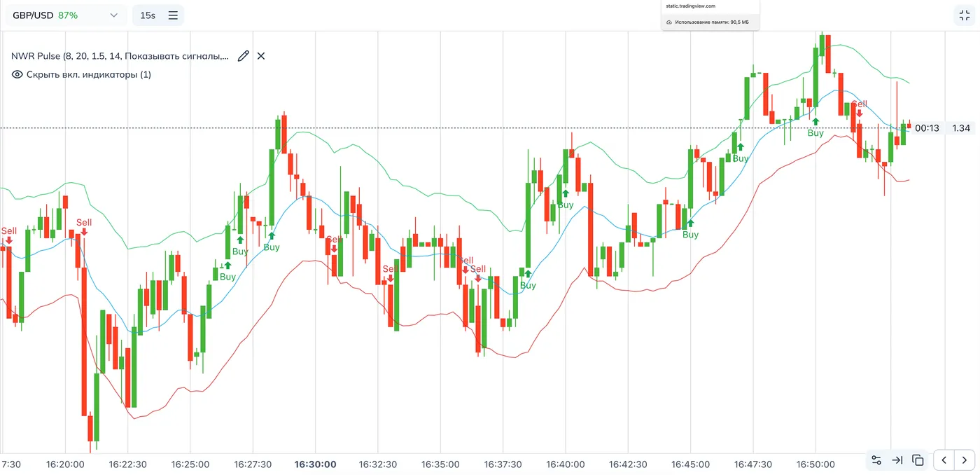Open the GBP/USD asset selector dropdown
The width and height of the screenshot is (980, 475).
[x=66, y=15]
